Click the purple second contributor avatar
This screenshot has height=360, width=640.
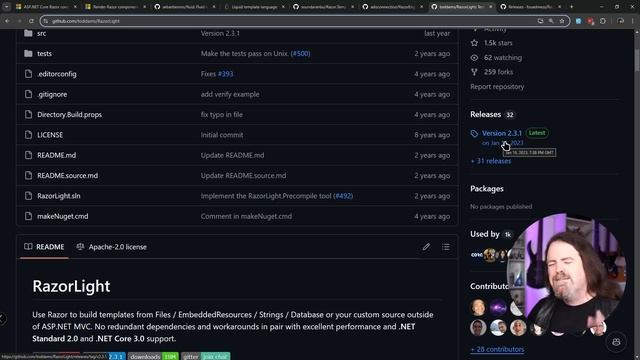[x=498, y=308]
